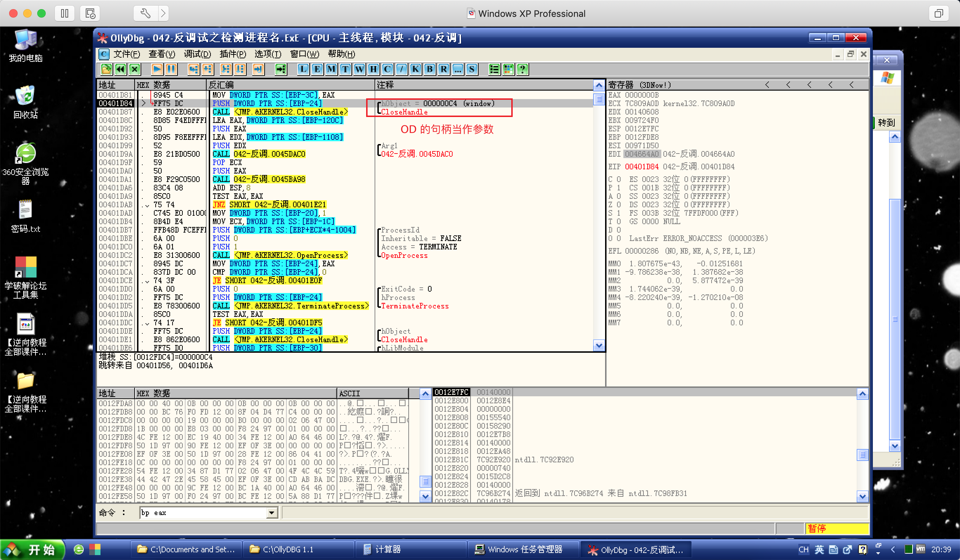Show Breakpoints window via B button

tap(429, 69)
